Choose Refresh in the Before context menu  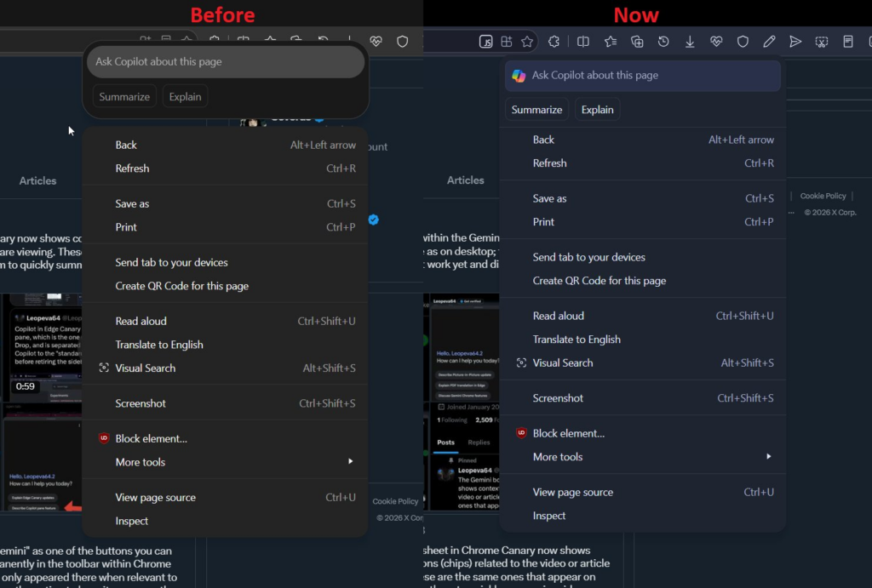pyautogui.click(x=226, y=168)
